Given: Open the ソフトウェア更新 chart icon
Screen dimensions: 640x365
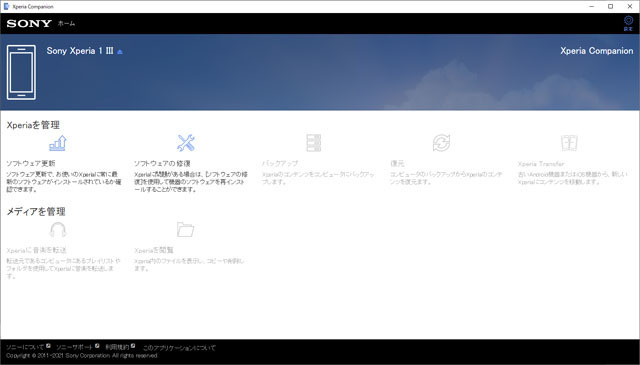Looking at the screenshot, I should coord(58,143).
